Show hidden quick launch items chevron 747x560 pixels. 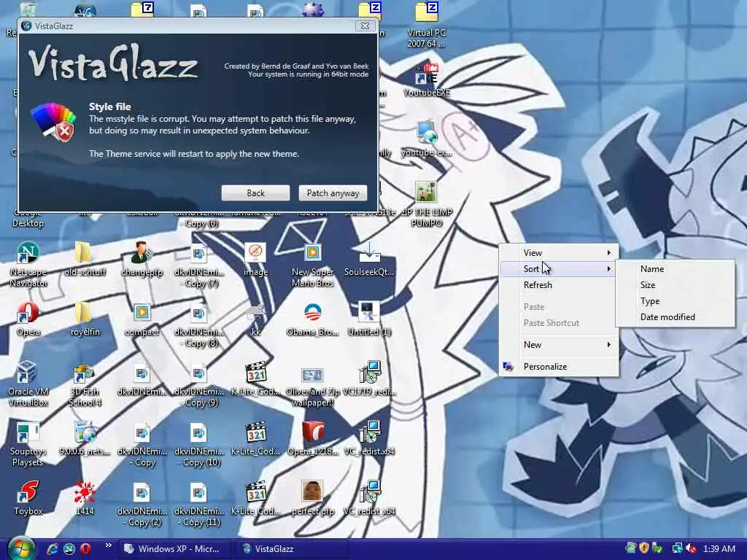tap(108, 545)
